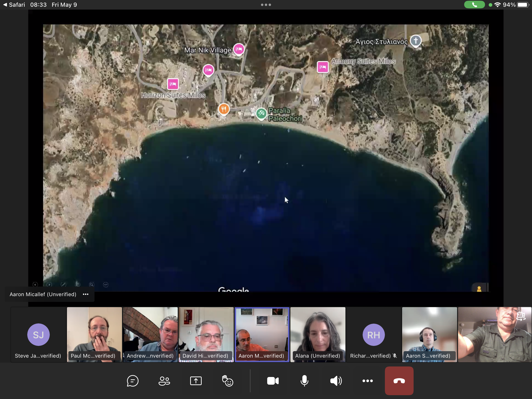Viewport: 532px width, 399px height.
Task: Tap the 08:33 clock in status bar
Action: pyautogui.click(x=39, y=5)
